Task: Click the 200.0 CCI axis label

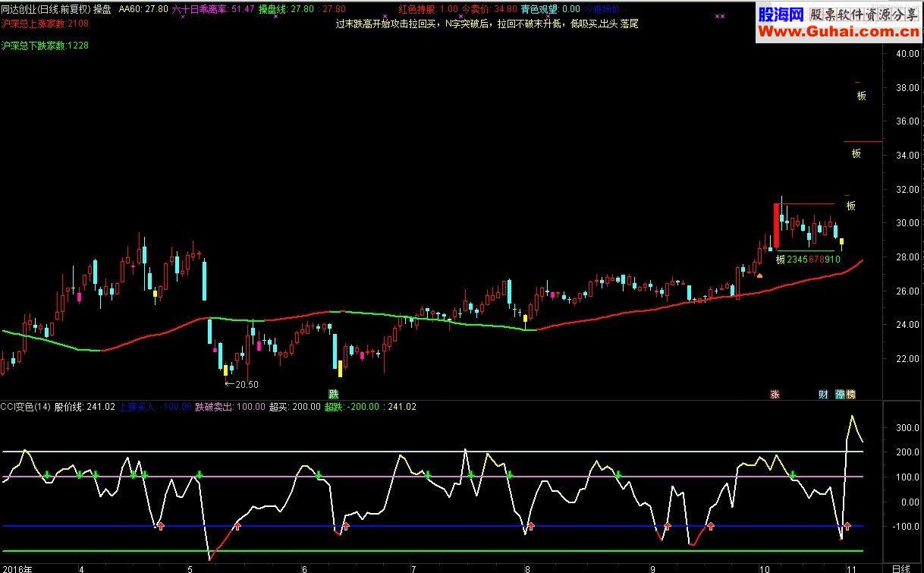Action: (907, 452)
